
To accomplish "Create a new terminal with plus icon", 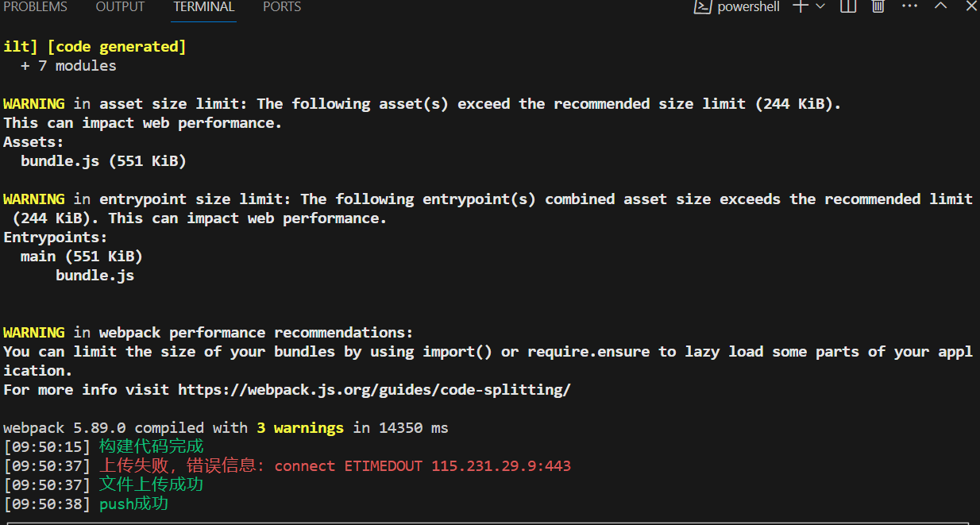I will click(x=801, y=6).
